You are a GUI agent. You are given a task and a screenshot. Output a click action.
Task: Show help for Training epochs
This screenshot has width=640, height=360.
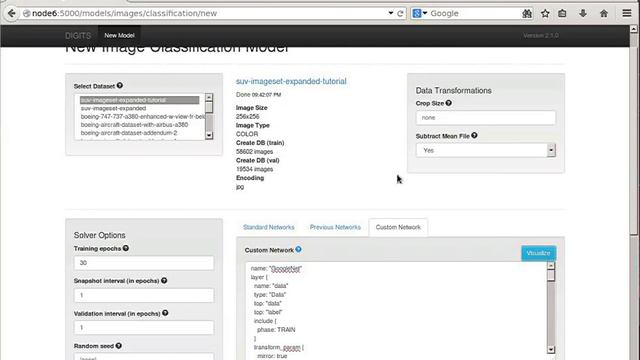126,248
